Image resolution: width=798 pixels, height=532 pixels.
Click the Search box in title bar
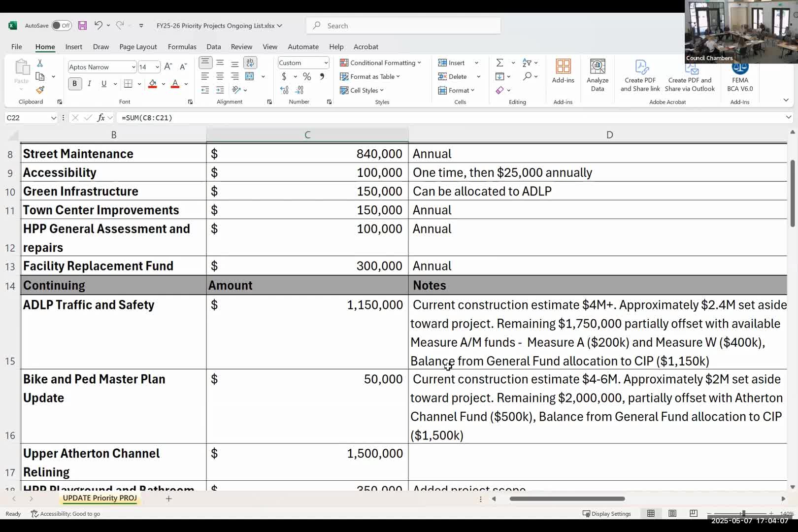(x=403, y=26)
